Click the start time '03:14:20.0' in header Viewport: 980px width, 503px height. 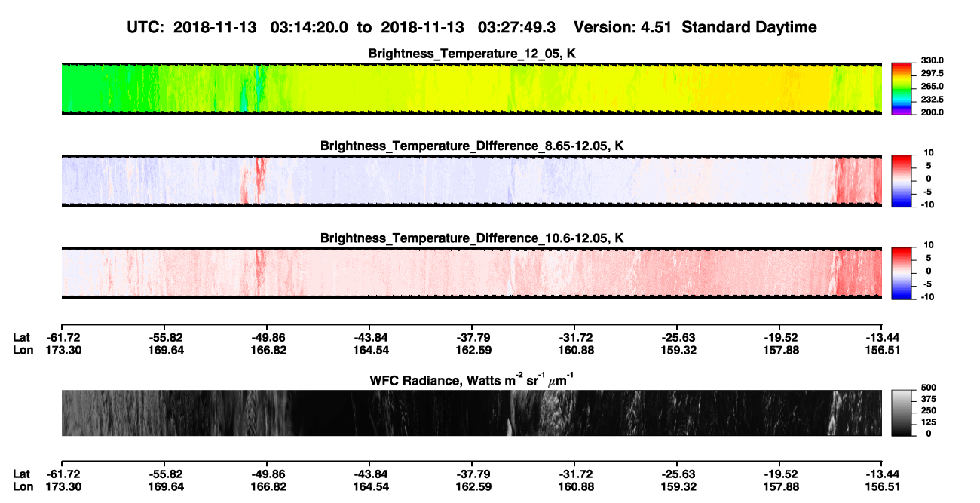click(308, 27)
